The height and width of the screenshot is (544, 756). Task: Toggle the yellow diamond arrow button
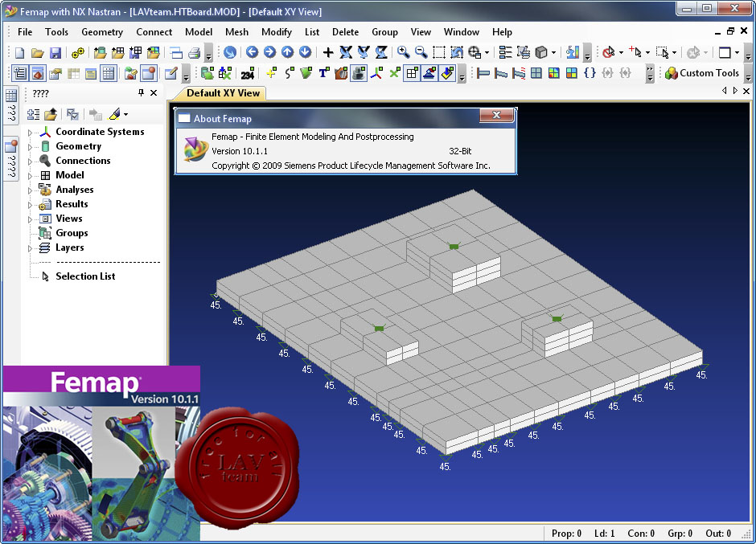(x=447, y=73)
